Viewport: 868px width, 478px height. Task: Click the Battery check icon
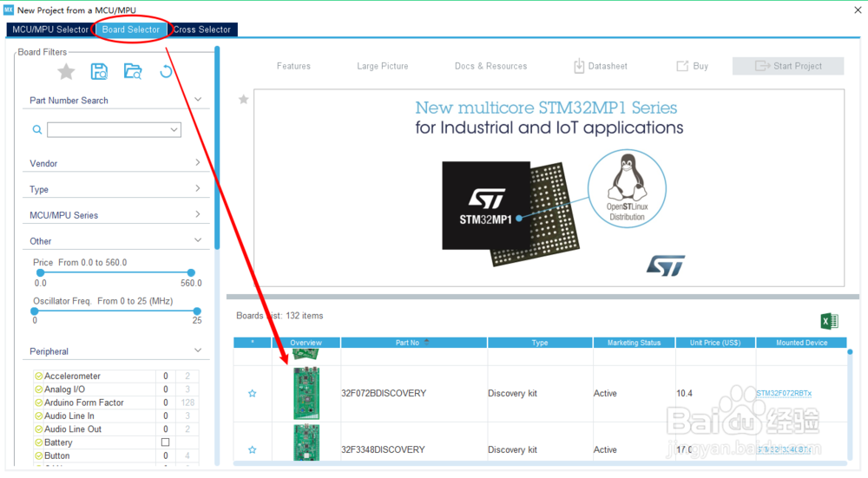(x=39, y=442)
